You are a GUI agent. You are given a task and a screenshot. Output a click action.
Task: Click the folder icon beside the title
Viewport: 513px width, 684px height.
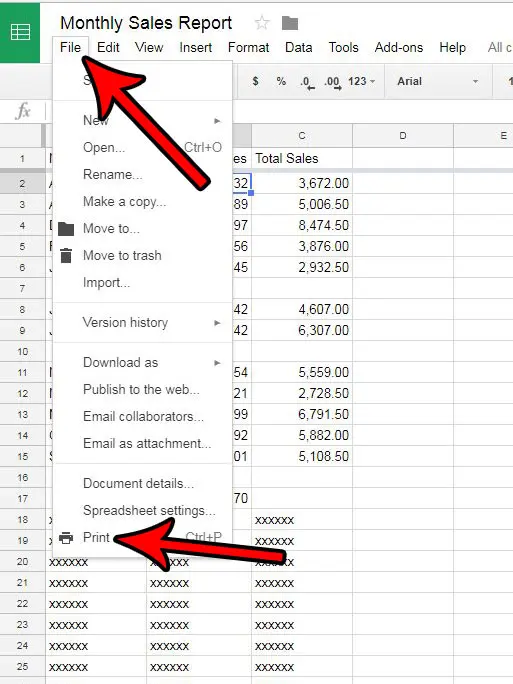[x=290, y=23]
